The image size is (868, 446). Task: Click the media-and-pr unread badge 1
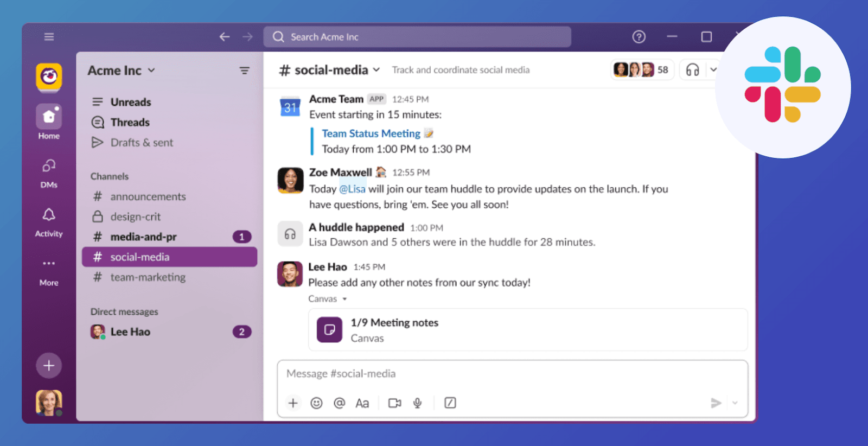242,237
